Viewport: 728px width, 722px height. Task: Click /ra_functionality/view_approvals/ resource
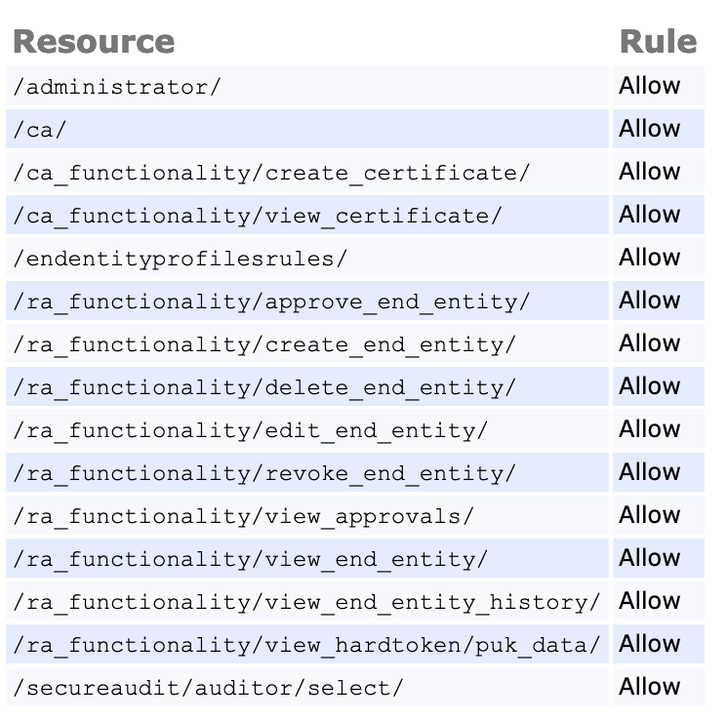coord(243,516)
